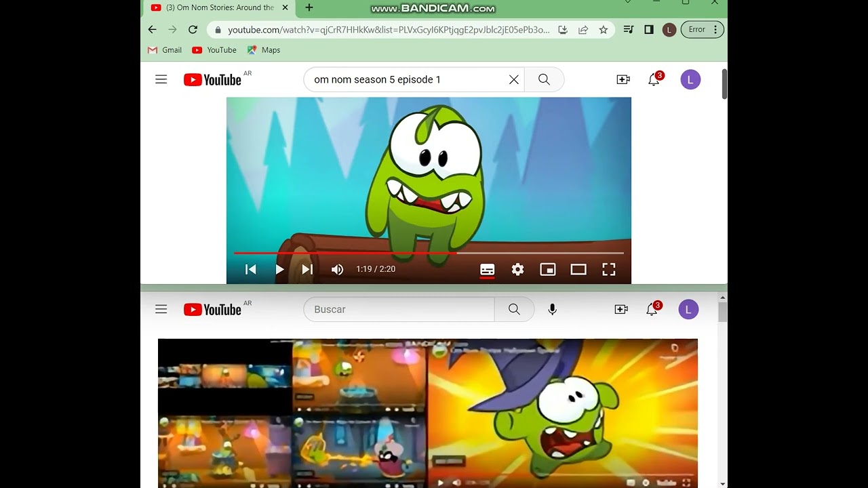
Task: Click the lower search magnifier button
Action: pos(515,309)
